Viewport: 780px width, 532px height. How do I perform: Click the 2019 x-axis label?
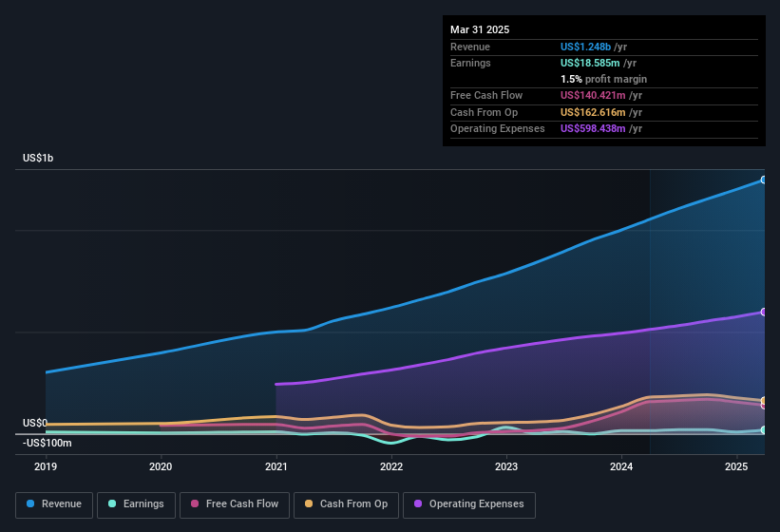point(46,466)
